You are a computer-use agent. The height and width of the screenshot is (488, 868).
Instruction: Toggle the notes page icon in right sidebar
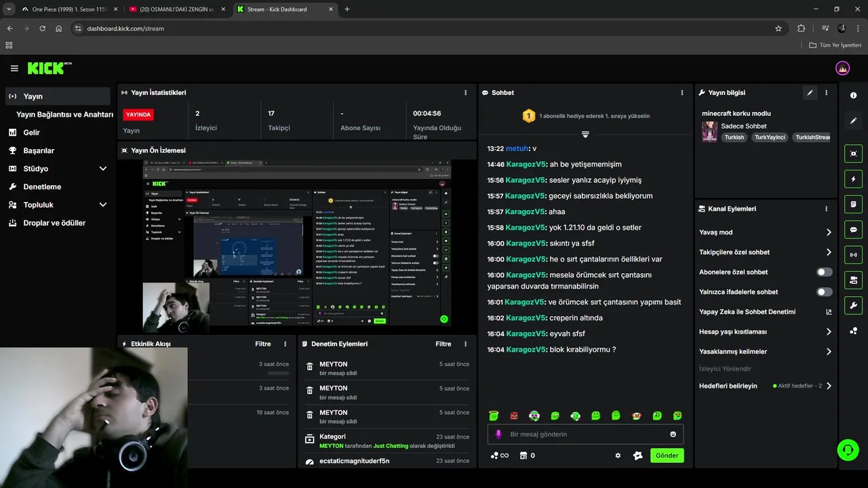click(x=854, y=204)
